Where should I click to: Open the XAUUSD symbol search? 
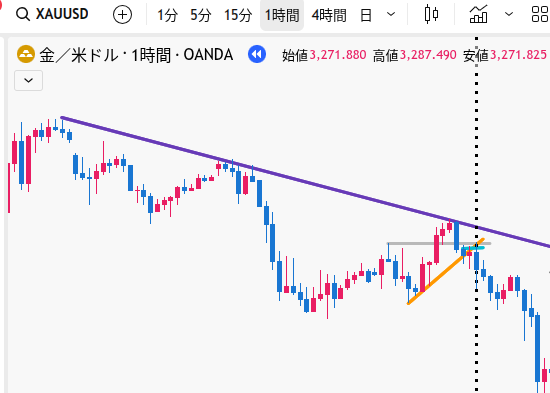click(x=53, y=14)
